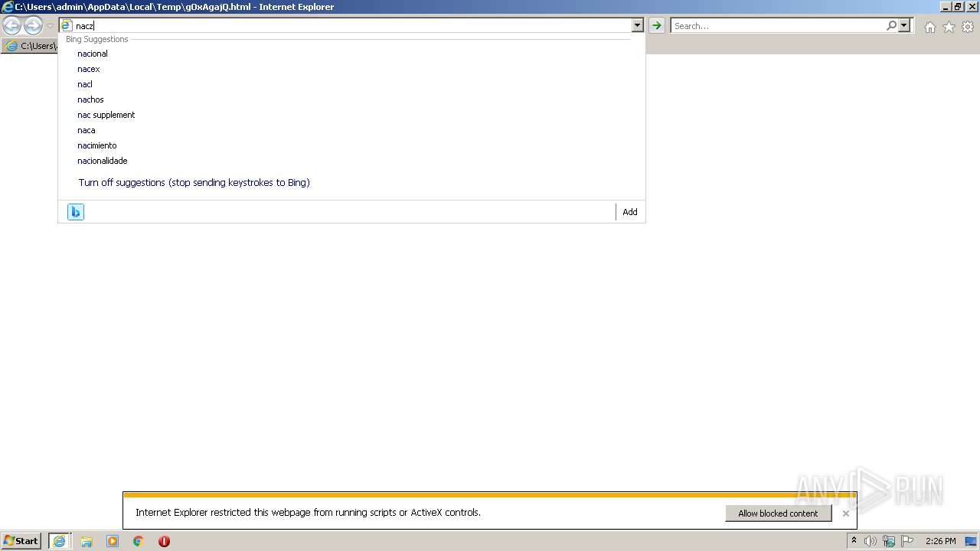Viewport: 980px width, 551px height.
Task: Open Google Chrome taskbar icon
Action: coord(139,541)
